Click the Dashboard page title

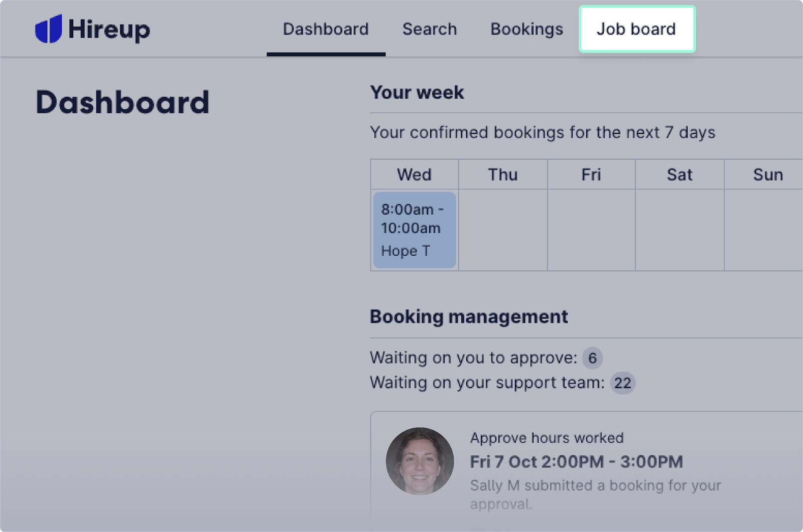coord(122,102)
